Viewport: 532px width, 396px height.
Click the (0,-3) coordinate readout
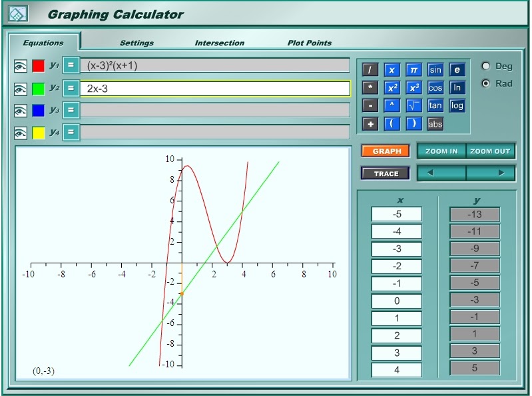click(x=43, y=371)
